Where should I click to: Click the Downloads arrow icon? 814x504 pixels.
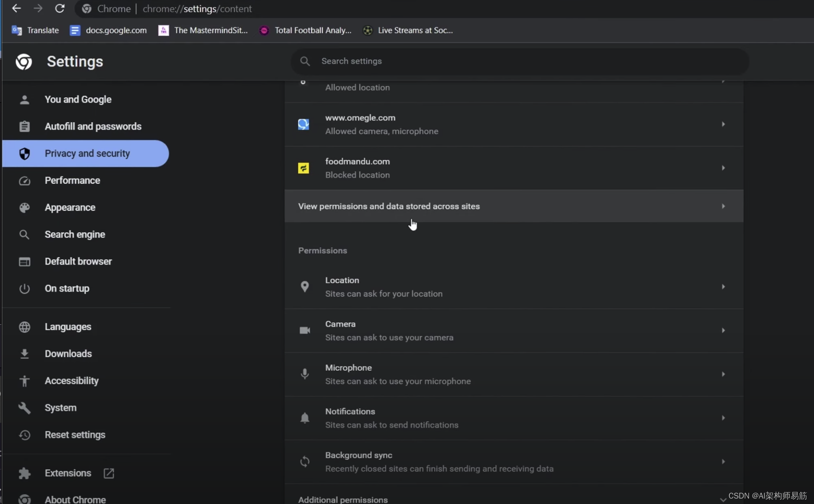[24, 354]
